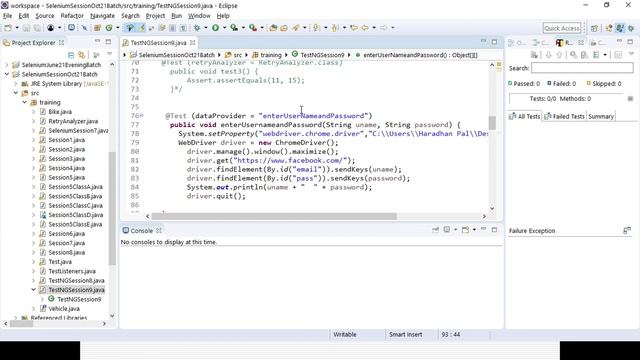Open the File menu

(8, 16)
